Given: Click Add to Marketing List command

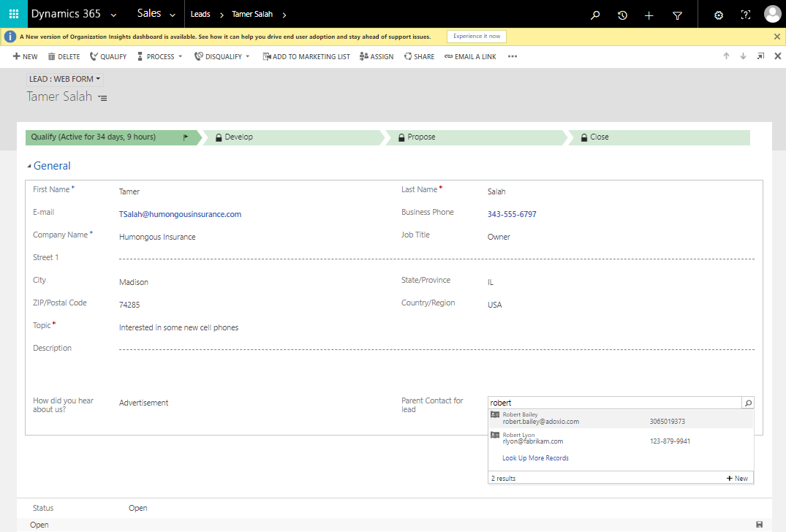Looking at the screenshot, I should [x=306, y=57].
